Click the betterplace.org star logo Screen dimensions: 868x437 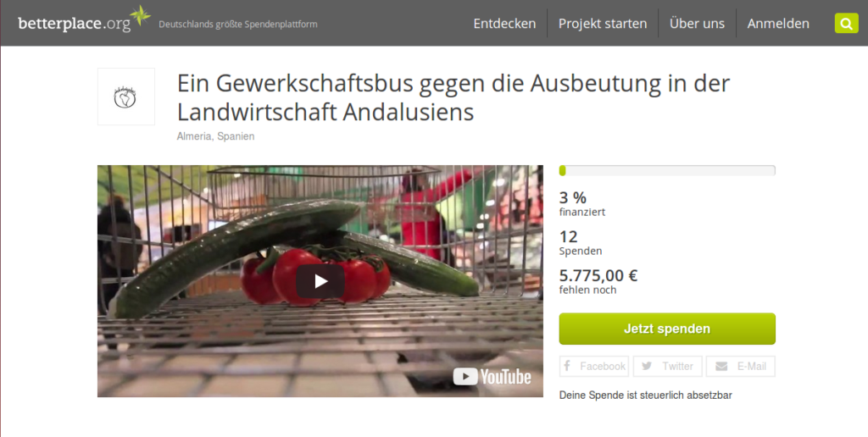coord(140,15)
